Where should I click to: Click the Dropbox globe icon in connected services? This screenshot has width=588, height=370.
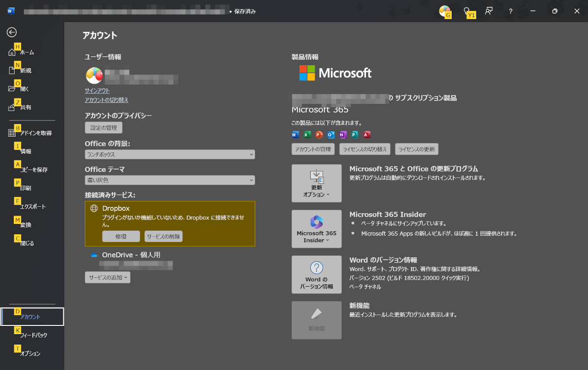(x=93, y=208)
